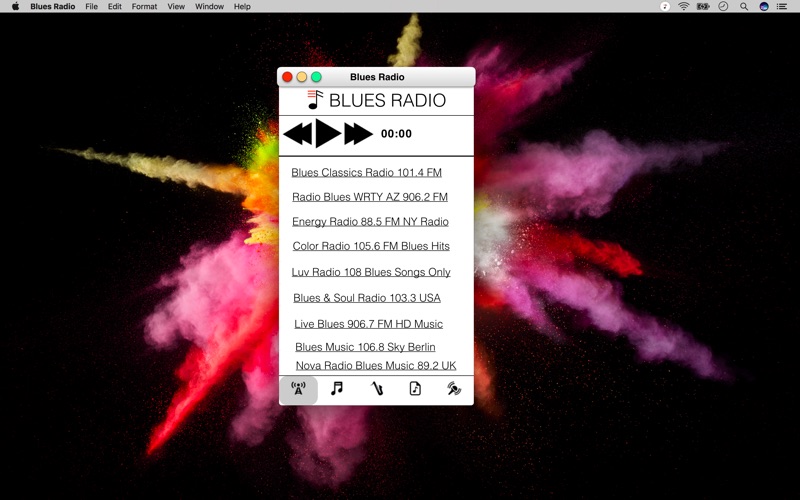This screenshot has height=500, width=800.
Task: Click the 00:00 playback time display
Action: pos(396,134)
